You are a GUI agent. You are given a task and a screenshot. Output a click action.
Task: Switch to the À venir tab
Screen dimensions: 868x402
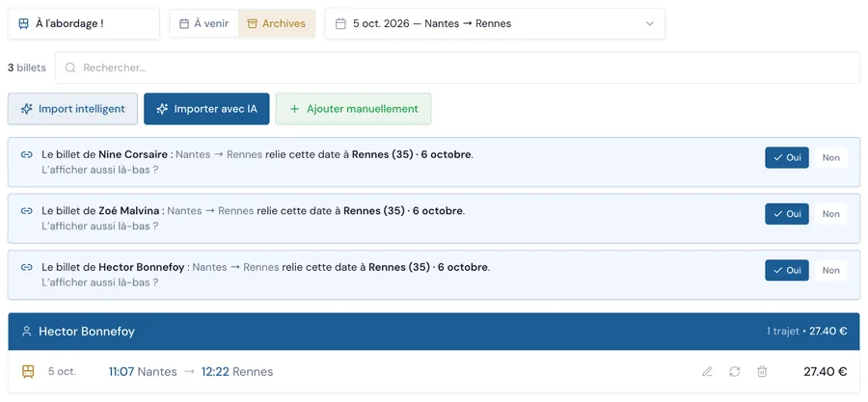coord(204,24)
